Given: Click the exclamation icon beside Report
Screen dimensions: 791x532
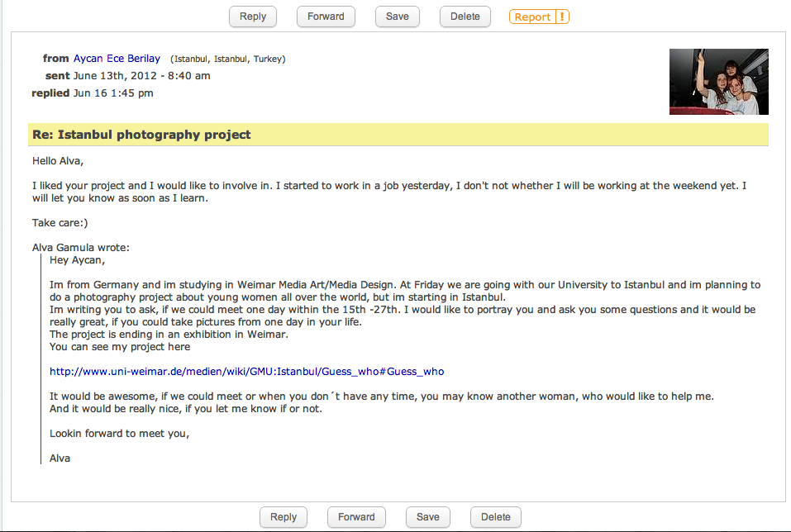Looking at the screenshot, I should (562, 17).
